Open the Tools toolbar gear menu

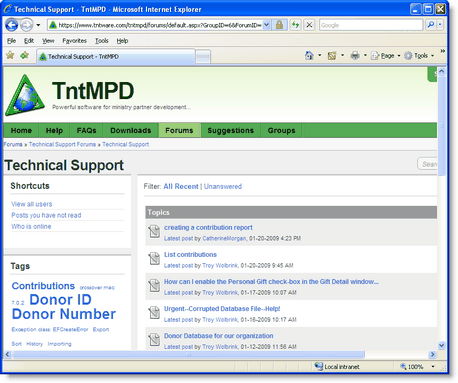[x=419, y=56]
